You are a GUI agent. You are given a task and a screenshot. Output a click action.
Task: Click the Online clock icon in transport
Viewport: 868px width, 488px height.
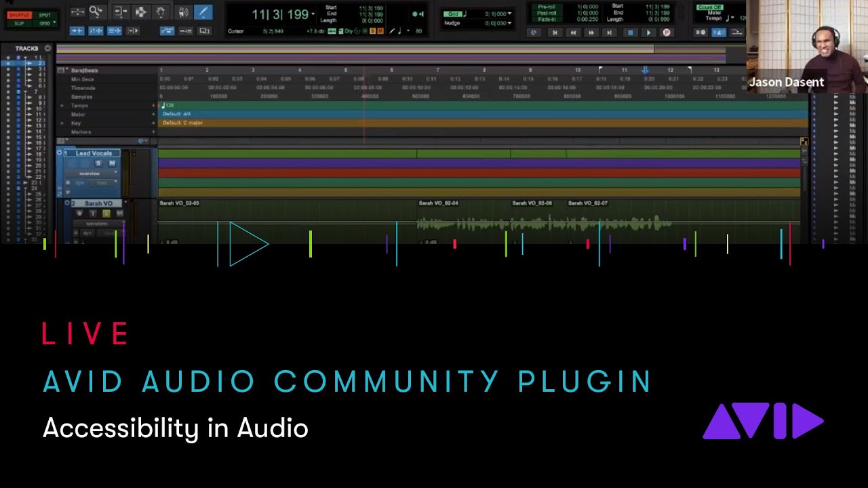(533, 33)
